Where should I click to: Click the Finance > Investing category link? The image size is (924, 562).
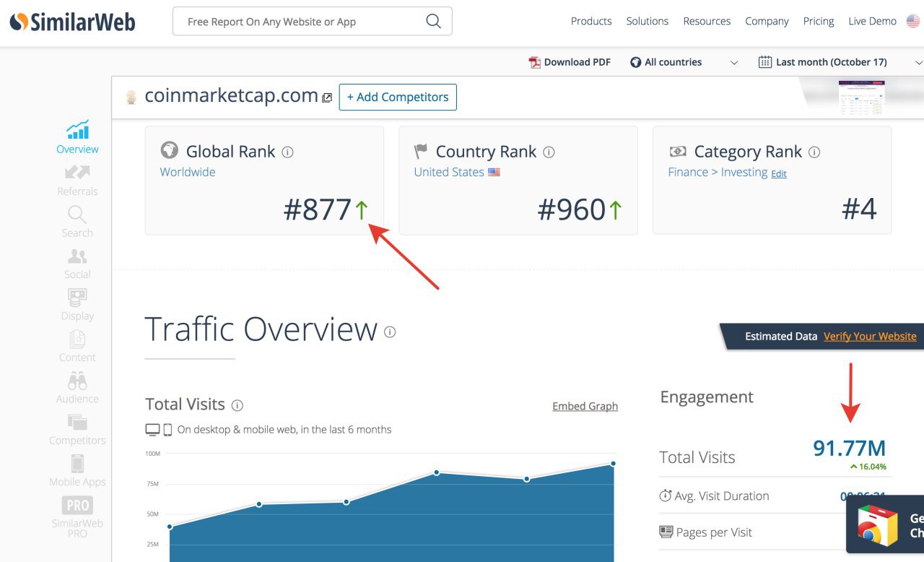718,172
